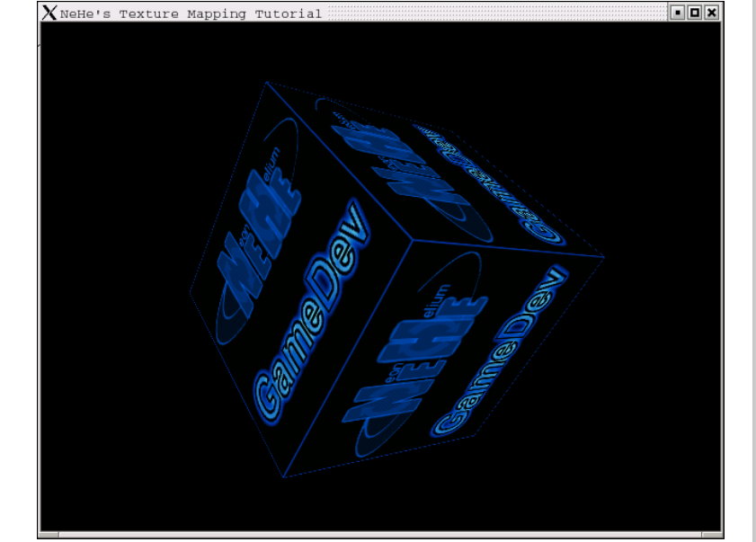Open the X logo window menu
Image resolution: width=756 pixels, height=542 pixels.
pyautogui.click(x=49, y=13)
